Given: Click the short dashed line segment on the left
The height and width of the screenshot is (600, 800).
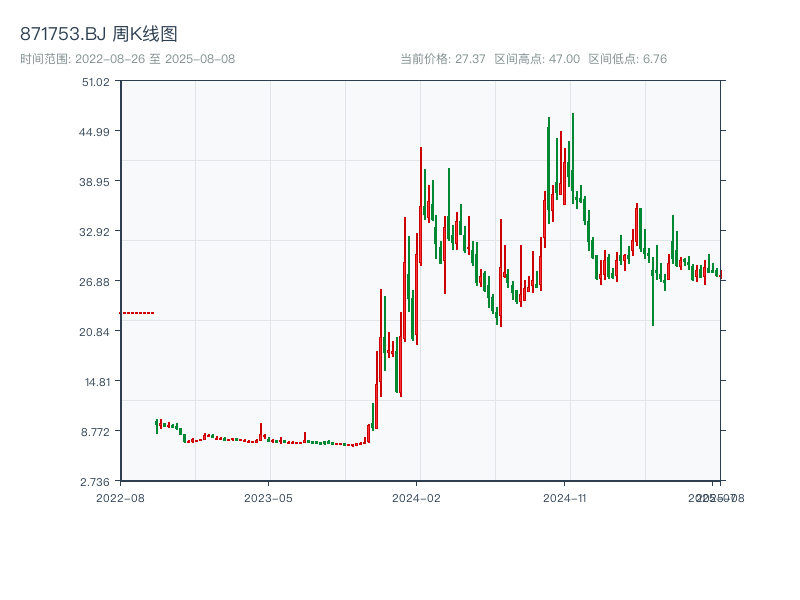Looking at the screenshot, I should click(x=136, y=312).
